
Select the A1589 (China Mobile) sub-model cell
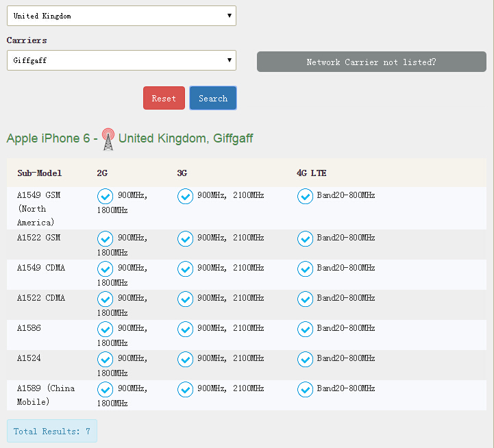pyautogui.click(x=46, y=395)
